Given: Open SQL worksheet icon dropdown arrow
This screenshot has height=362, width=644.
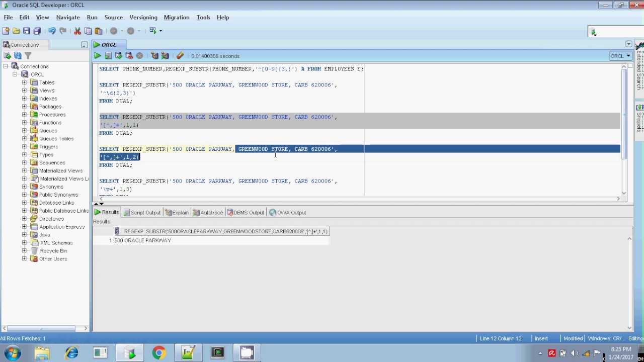Looking at the screenshot, I should point(160,31).
